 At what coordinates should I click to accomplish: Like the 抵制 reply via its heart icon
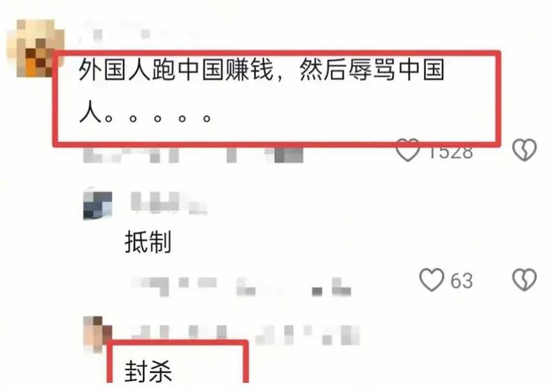click(x=432, y=280)
